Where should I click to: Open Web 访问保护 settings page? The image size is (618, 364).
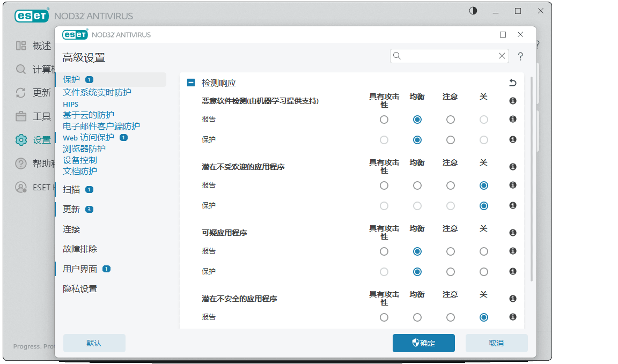[89, 138]
